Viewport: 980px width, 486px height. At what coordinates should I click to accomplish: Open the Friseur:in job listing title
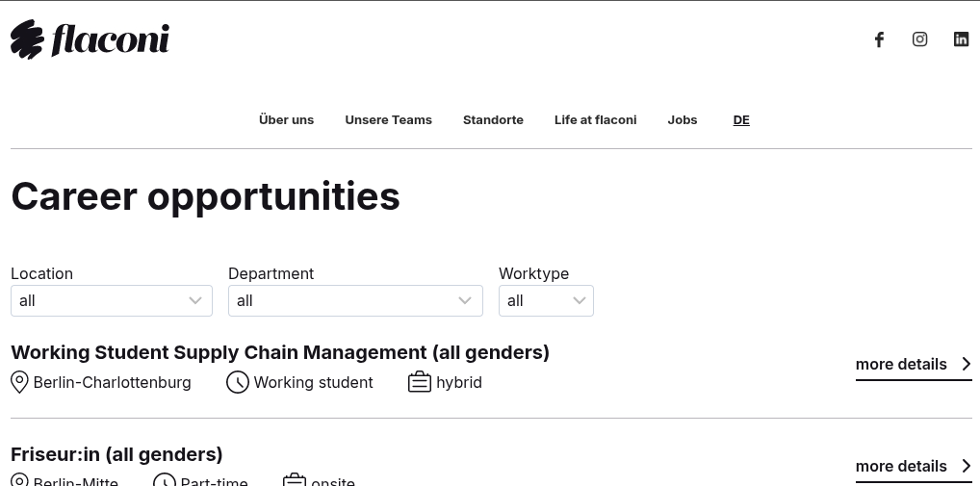pos(116,454)
